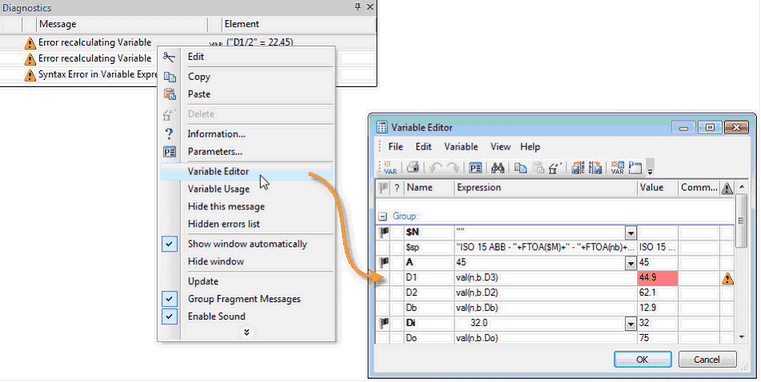
Task: Click the question mark column header
Action: click(397, 188)
